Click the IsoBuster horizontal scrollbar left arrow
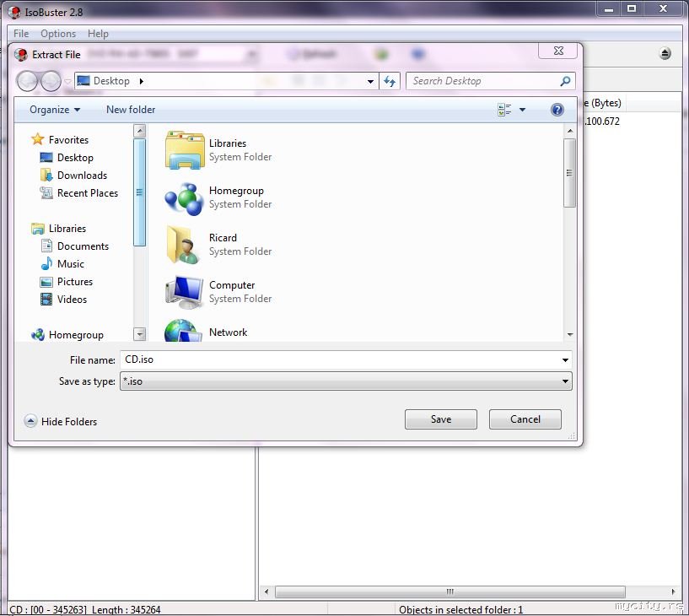 pos(266,592)
